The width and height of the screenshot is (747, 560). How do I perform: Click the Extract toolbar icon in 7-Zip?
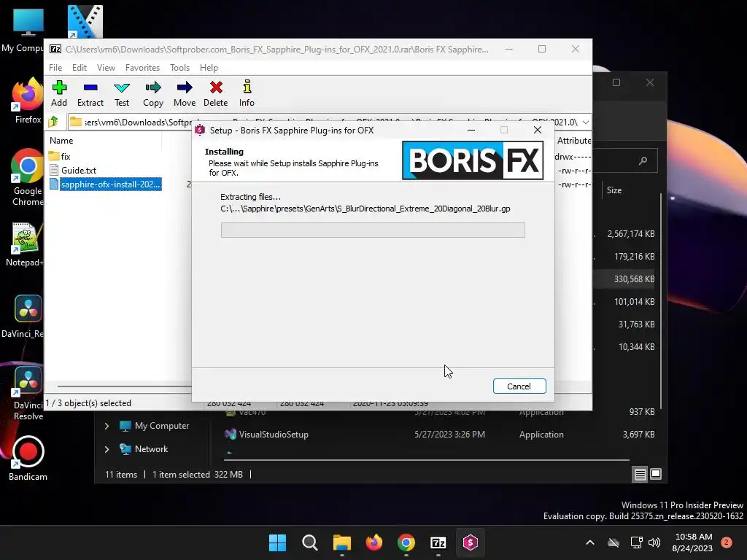90,93
